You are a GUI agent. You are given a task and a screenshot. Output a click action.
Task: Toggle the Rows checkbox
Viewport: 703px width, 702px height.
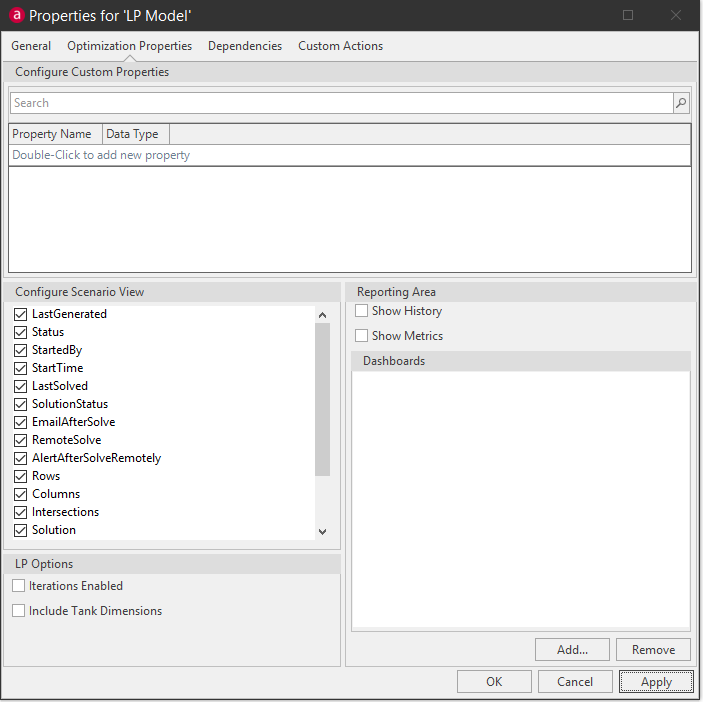tap(21, 476)
